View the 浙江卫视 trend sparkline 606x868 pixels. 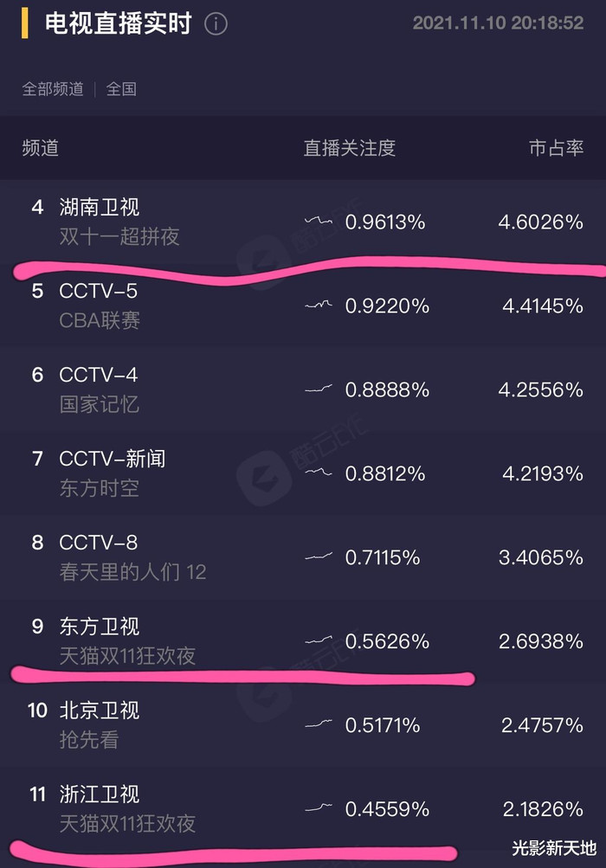[319, 808]
